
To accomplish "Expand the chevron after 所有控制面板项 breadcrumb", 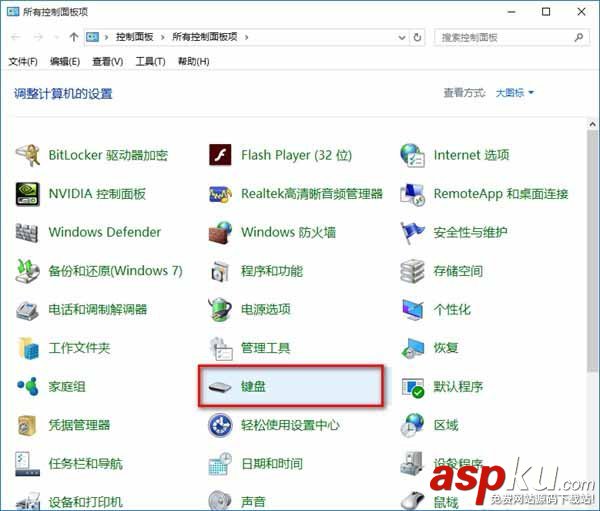I will point(246,37).
